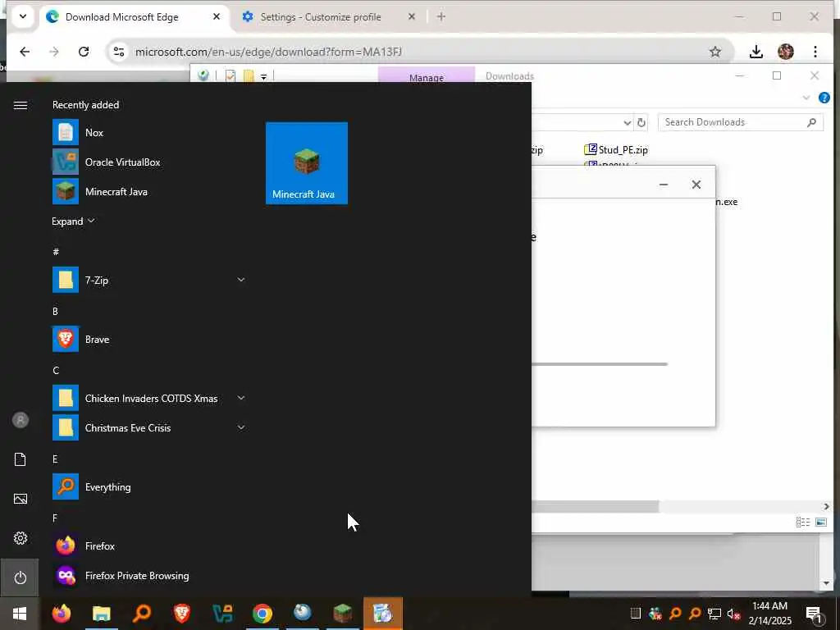Screen dimensions: 840x630
Task: Launch Everything from Start menu list
Action: click(x=149, y=486)
